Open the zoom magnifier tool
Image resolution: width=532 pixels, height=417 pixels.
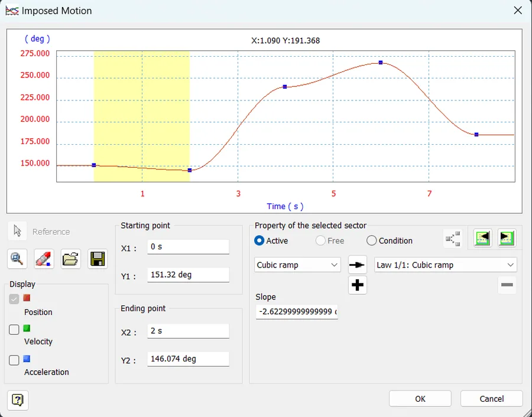point(17,259)
